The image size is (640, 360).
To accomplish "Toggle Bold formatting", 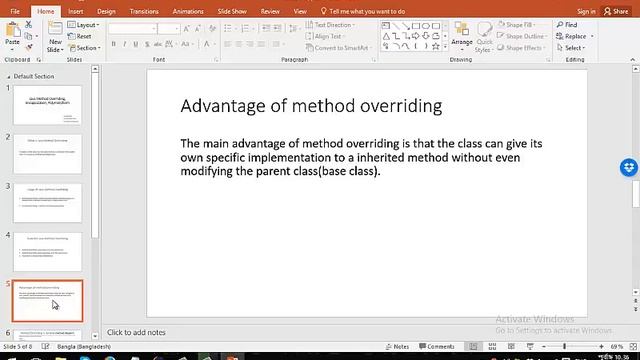I will pyautogui.click(x=113, y=44).
